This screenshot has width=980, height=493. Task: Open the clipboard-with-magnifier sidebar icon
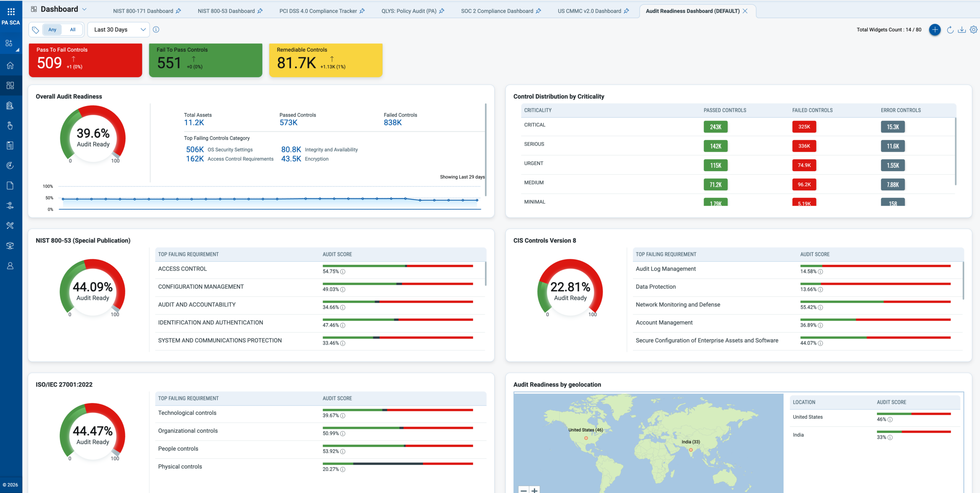(10, 105)
